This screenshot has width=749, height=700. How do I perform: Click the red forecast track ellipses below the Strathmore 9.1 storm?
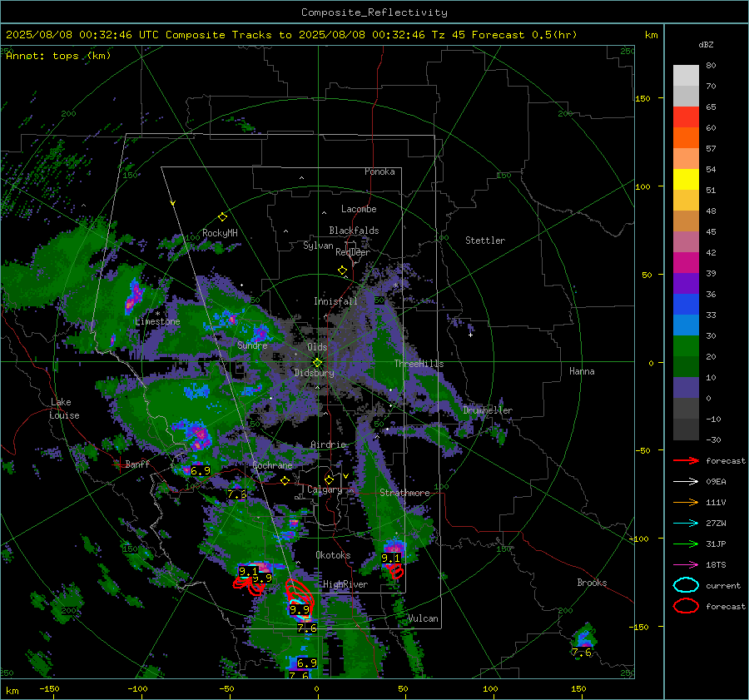[x=395, y=570]
